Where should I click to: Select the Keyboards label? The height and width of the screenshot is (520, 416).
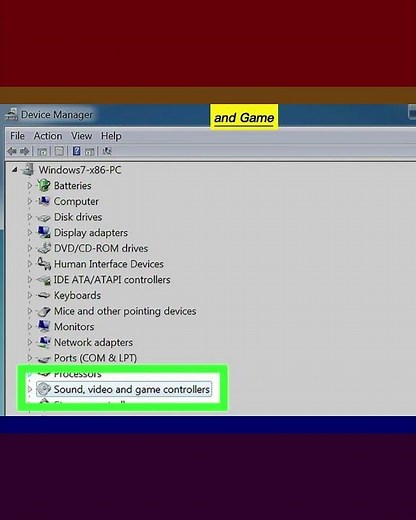point(77,295)
